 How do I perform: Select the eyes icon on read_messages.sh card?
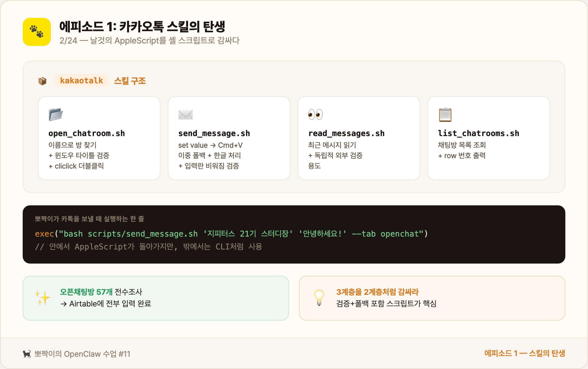point(316,114)
